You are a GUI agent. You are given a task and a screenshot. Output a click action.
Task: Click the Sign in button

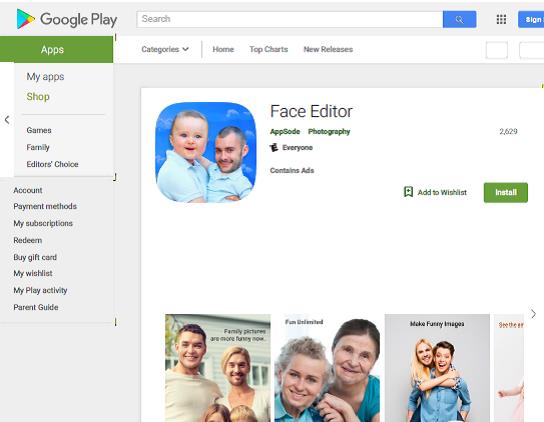pyautogui.click(x=531, y=19)
